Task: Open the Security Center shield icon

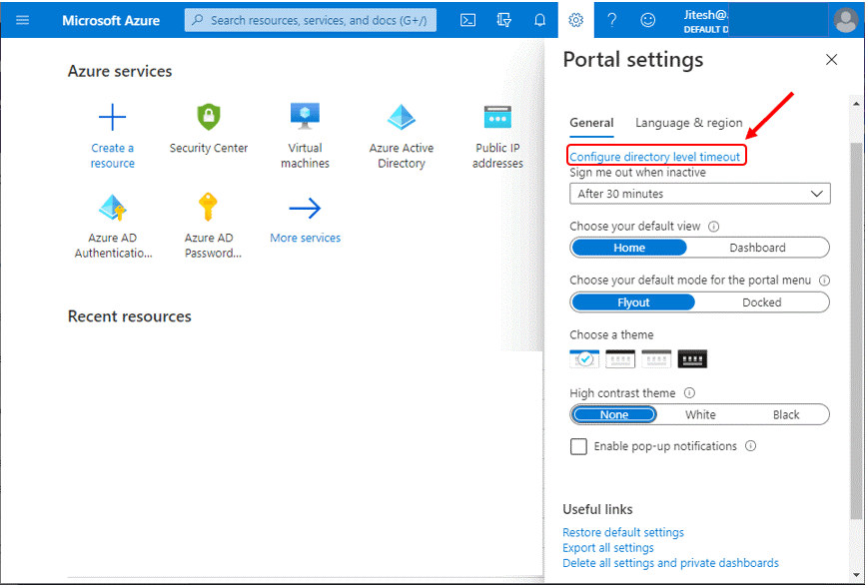Action: 209,117
